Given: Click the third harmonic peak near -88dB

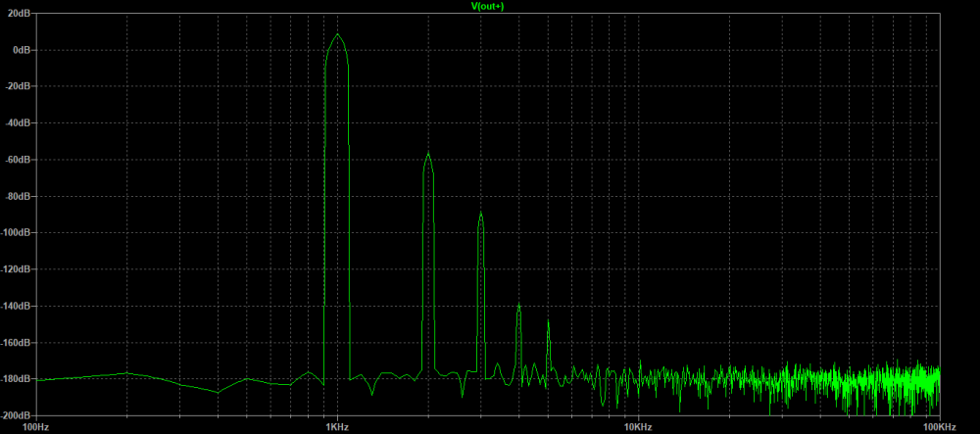Looking at the screenshot, I should (x=480, y=213).
